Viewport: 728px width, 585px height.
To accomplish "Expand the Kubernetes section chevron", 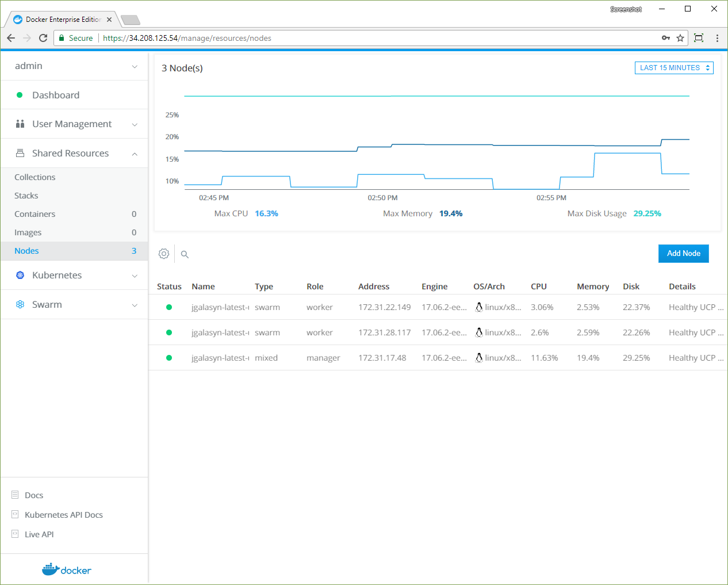I will (x=135, y=276).
